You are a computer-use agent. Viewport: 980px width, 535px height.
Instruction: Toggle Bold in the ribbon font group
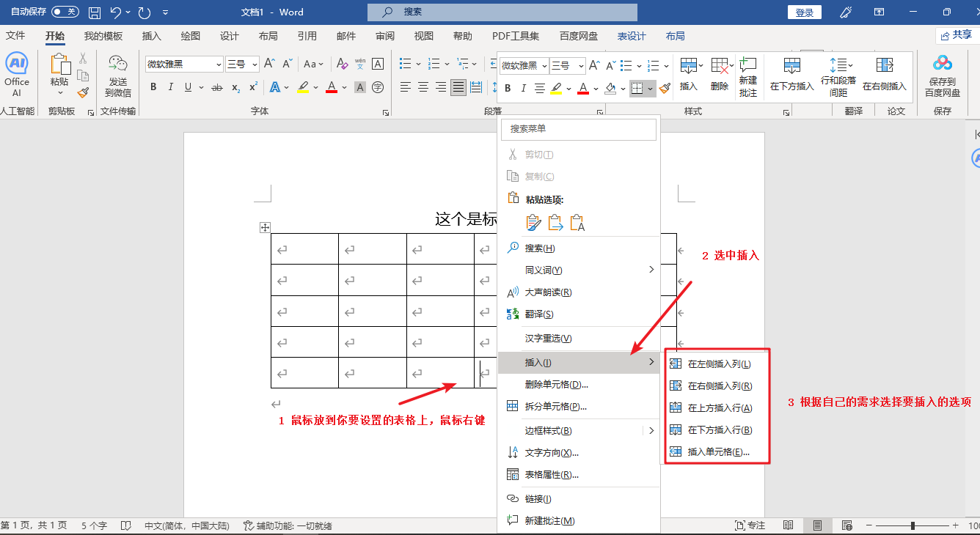(x=153, y=87)
